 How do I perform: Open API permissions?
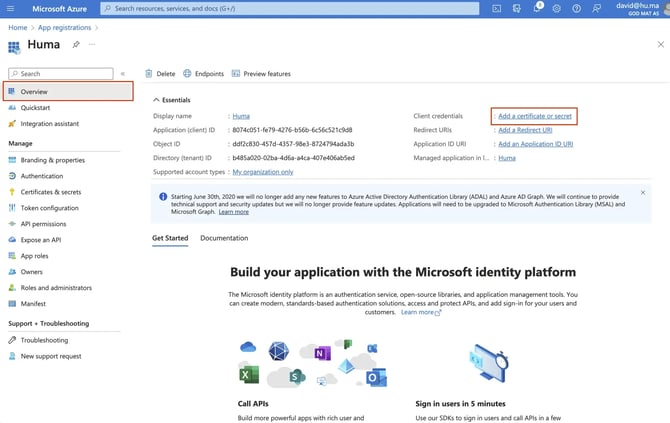pyautogui.click(x=43, y=224)
